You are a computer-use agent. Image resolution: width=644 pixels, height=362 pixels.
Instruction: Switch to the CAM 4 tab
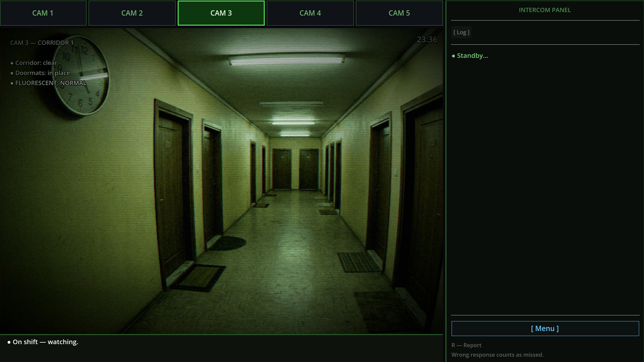coord(310,13)
